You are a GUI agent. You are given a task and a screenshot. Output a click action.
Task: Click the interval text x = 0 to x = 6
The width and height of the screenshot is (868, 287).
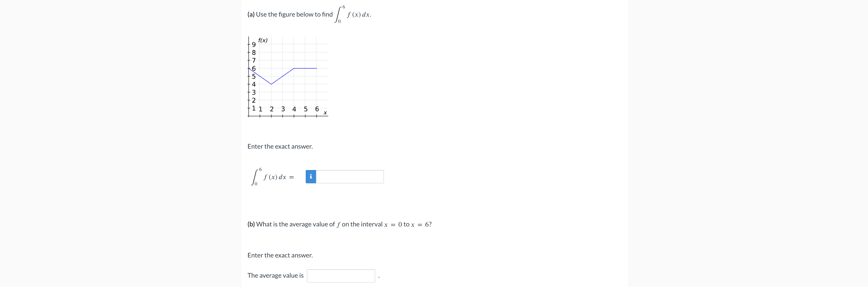tap(408, 224)
